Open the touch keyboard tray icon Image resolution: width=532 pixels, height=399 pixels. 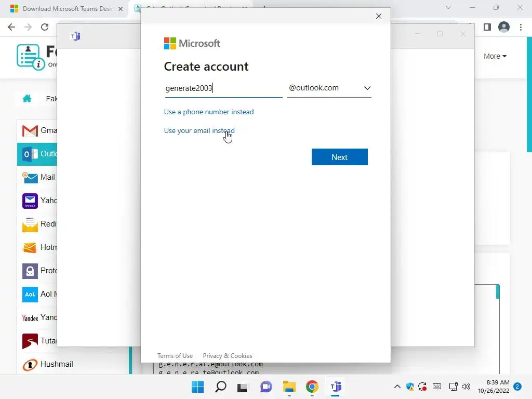[x=437, y=387]
